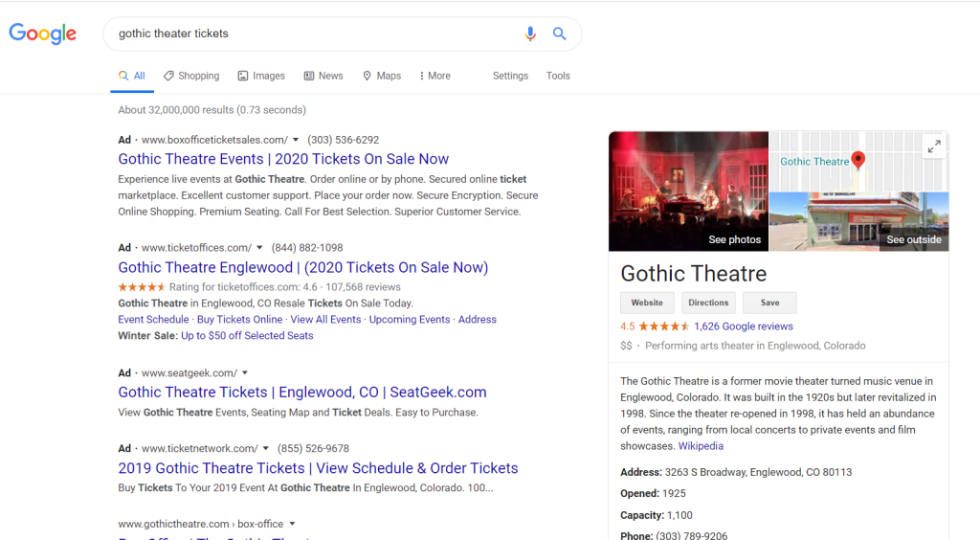Click the Capacity label in knowledge panel
Viewport: 980px width, 540px height.
642,516
